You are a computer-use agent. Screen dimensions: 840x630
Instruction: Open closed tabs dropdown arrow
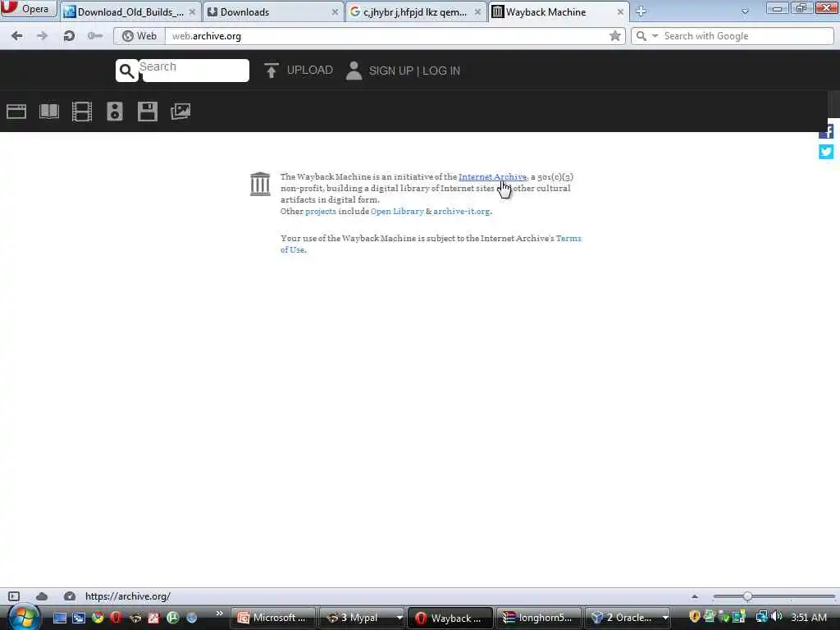coord(745,11)
